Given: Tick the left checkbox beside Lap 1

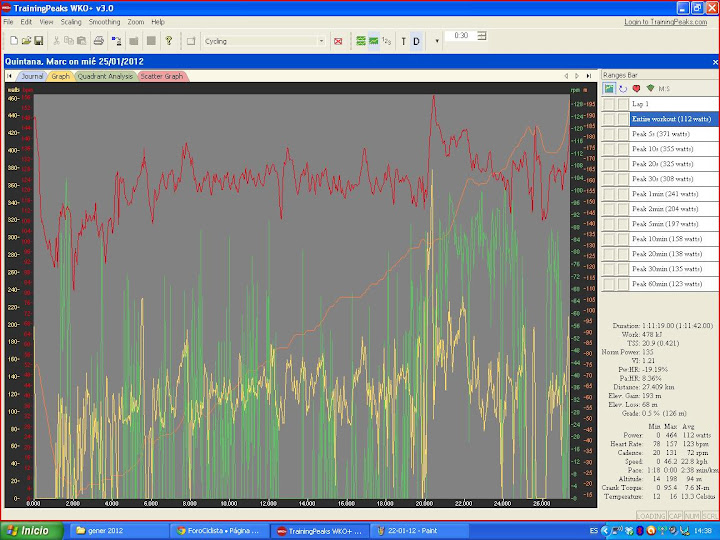Looking at the screenshot, I should coord(608,104).
